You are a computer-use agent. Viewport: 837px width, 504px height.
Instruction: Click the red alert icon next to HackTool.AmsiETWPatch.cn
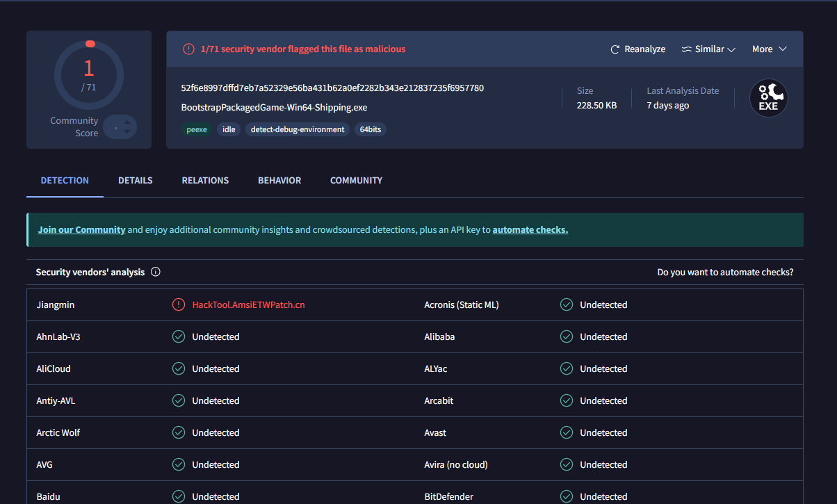click(179, 304)
